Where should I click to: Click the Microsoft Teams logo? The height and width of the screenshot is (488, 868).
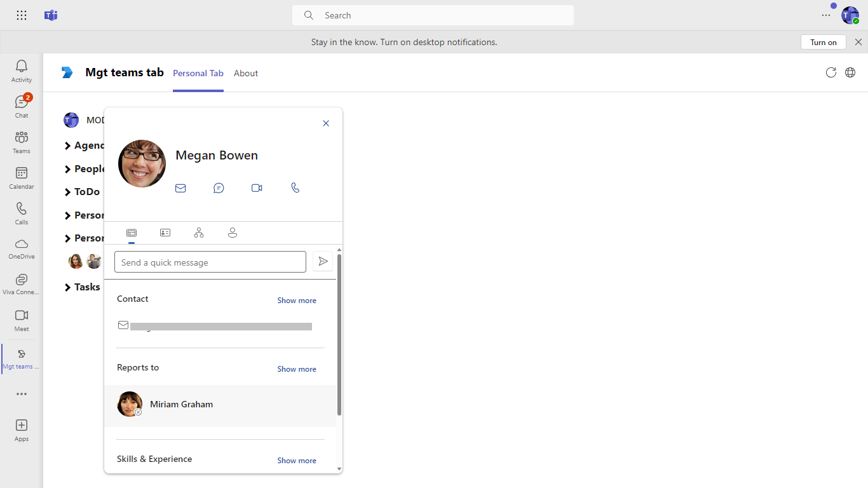point(51,15)
